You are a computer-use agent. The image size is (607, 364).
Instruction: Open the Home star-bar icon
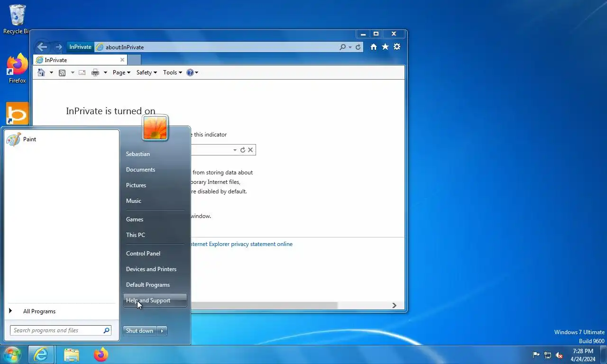click(x=374, y=47)
